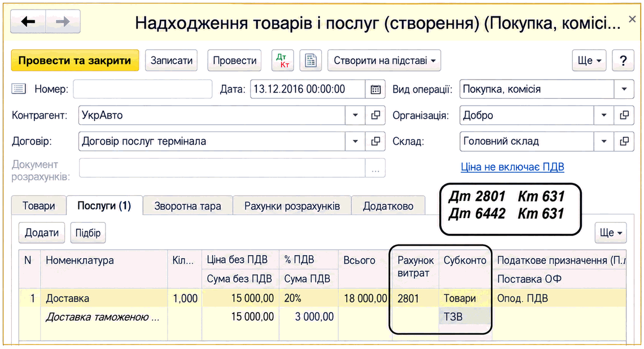This screenshot has height=349, width=644.
Task: Open the help question mark button
Action: tap(623, 60)
